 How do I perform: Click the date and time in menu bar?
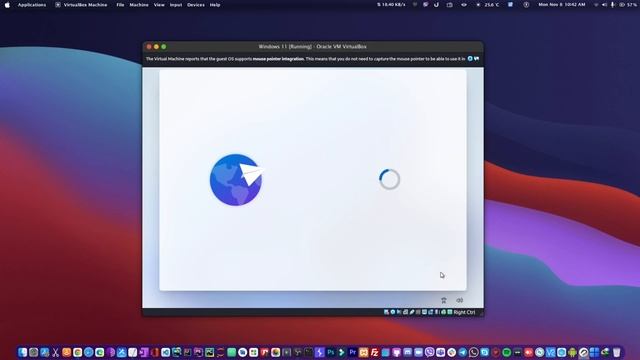pos(562,5)
